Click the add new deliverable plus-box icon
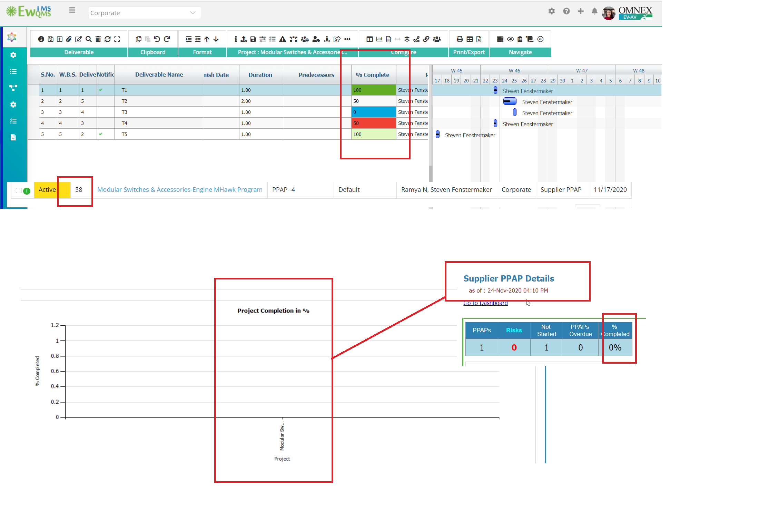 click(60, 39)
